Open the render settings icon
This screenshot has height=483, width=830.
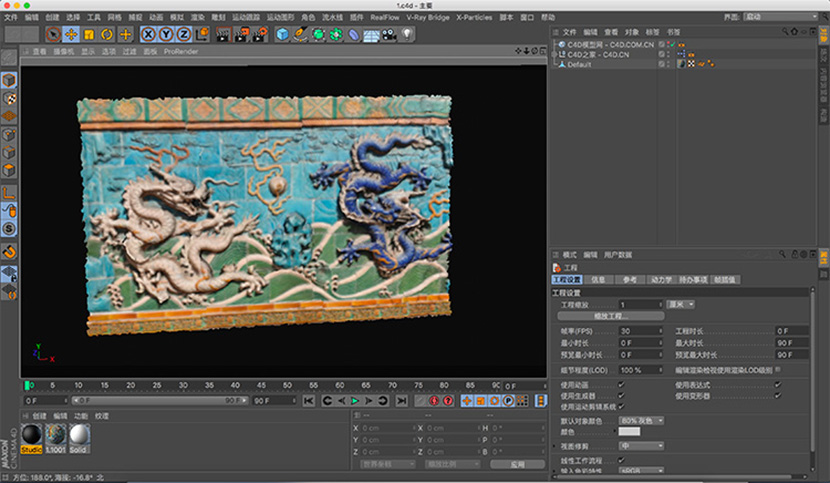[259, 34]
